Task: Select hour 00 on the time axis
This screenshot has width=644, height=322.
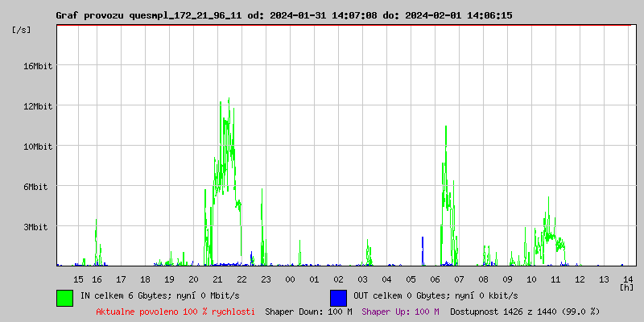Action: click(x=290, y=279)
